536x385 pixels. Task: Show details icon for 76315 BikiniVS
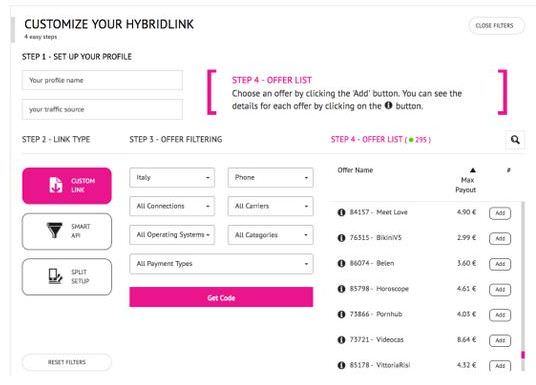pos(341,238)
